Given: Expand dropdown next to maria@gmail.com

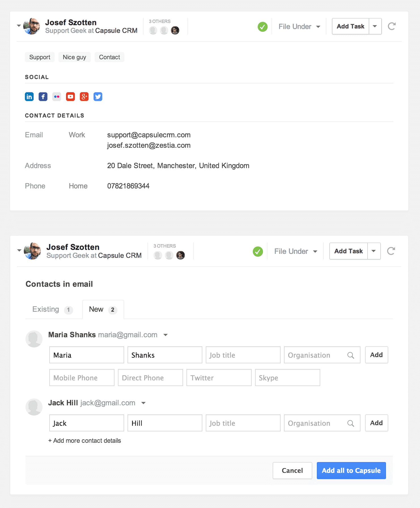Looking at the screenshot, I should coord(166,335).
